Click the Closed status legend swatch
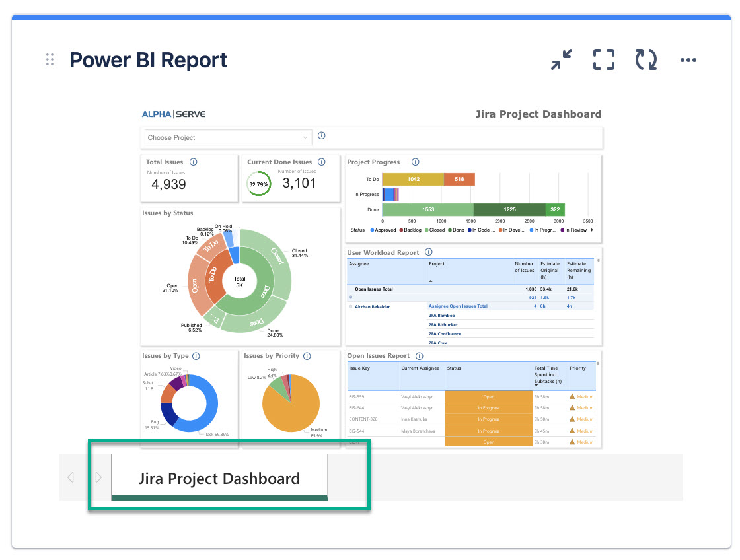The image size is (740, 560). (428, 230)
